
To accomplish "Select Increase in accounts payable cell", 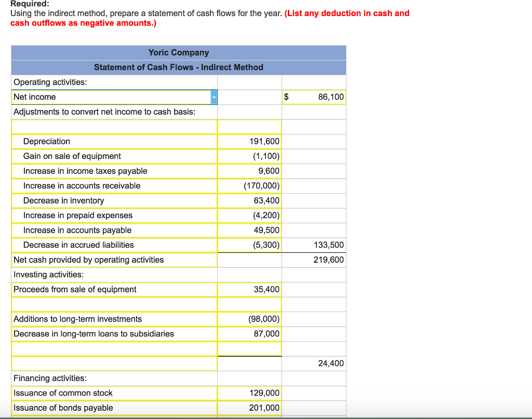I will coord(114,231).
